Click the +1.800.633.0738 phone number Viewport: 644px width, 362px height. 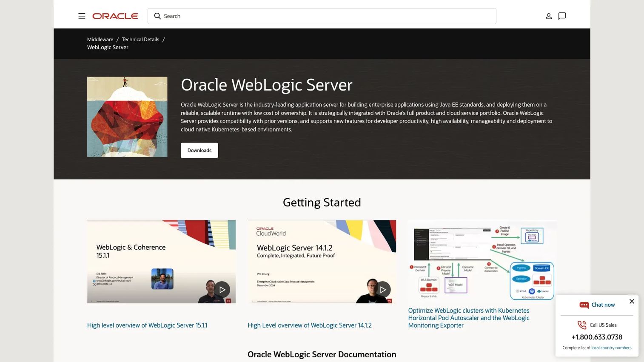click(x=597, y=337)
